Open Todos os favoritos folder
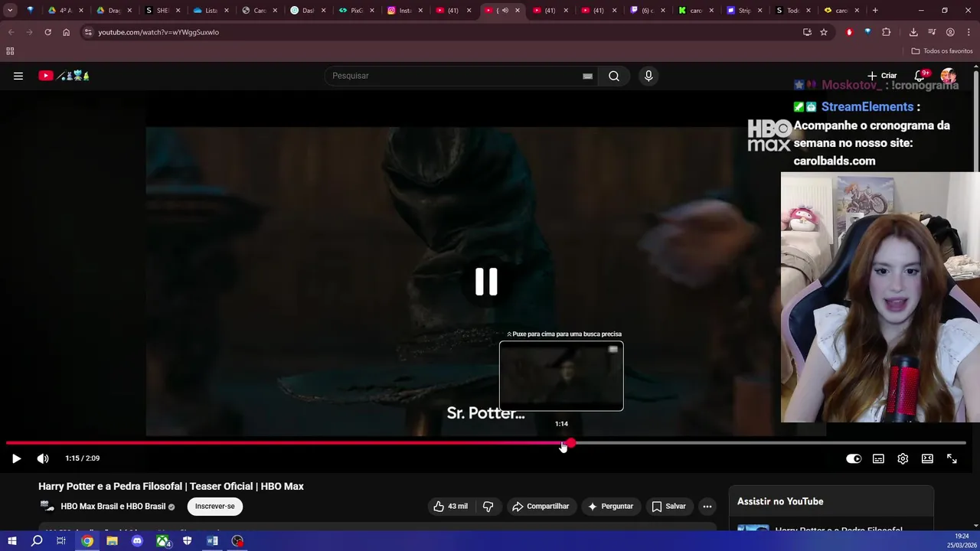The height and width of the screenshot is (551, 980). click(942, 51)
